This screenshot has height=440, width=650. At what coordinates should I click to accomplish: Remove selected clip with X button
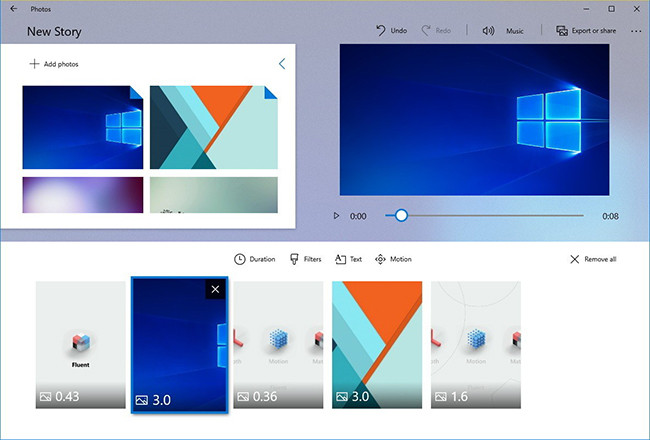[x=216, y=289]
